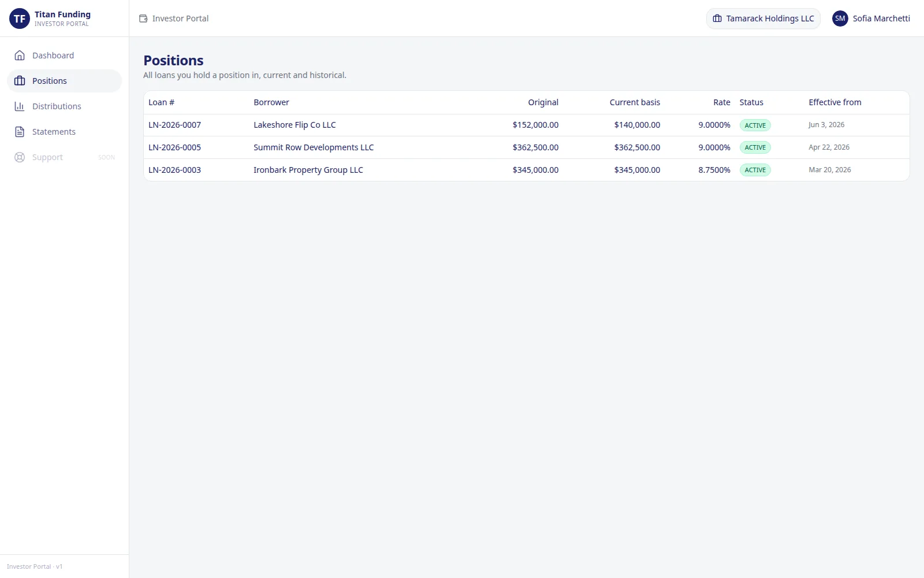Open the Statements document icon
Image resolution: width=924 pixels, height=578 pixels.
tap(20, 132)
